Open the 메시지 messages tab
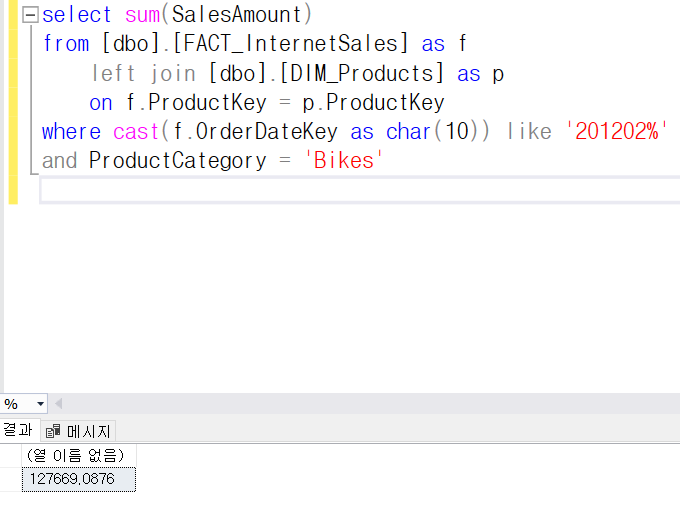680x526 pixels. 79,431
